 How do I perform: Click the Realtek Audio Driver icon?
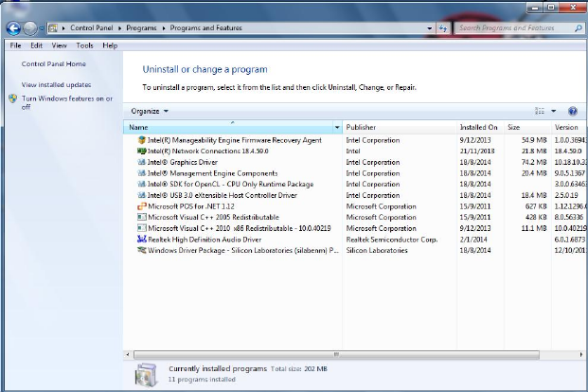pyautogui.click(x=142, y=240)
